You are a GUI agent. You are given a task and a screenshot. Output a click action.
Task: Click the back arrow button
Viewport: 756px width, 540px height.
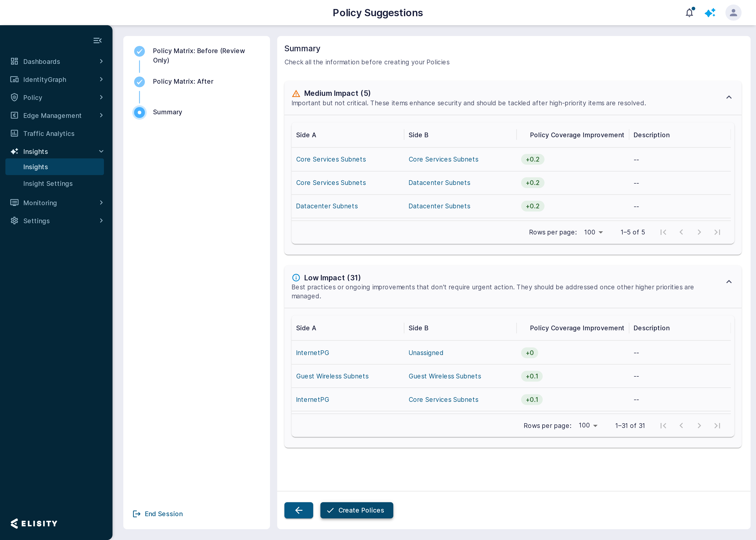click(299, 510)
